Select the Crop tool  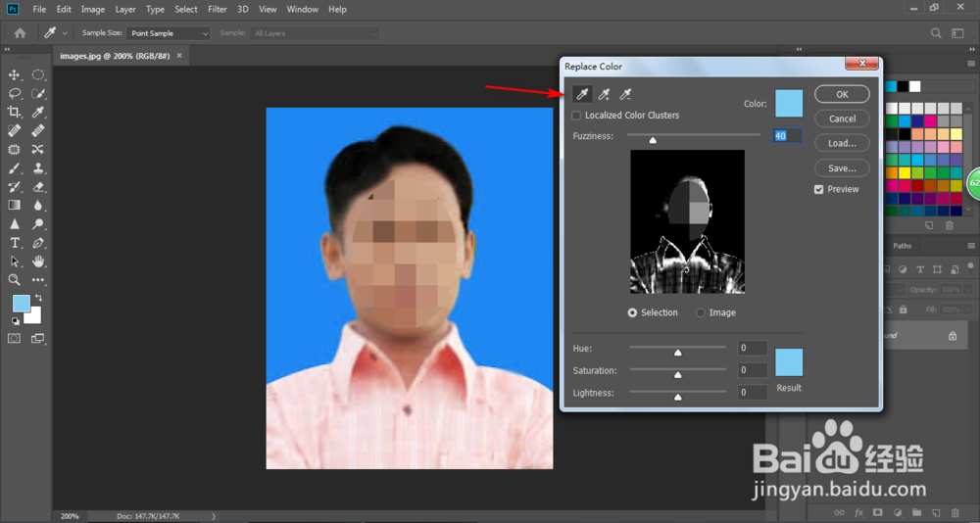click(14, 113)
